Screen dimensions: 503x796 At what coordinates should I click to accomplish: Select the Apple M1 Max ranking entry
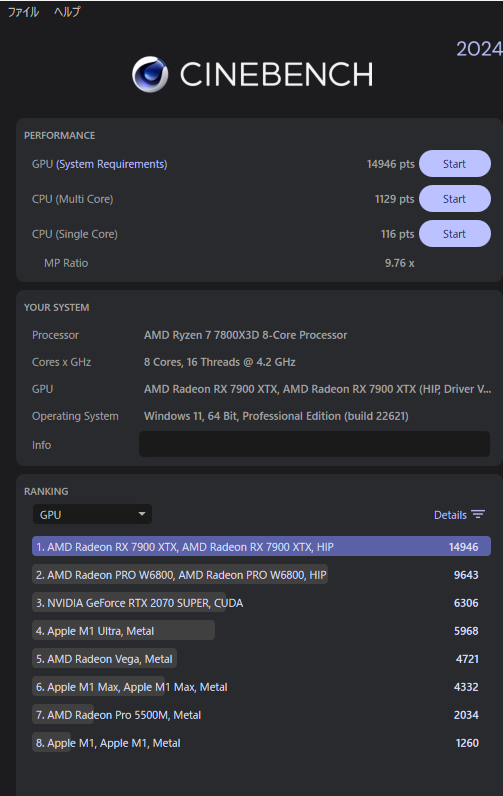click(256, 686)
